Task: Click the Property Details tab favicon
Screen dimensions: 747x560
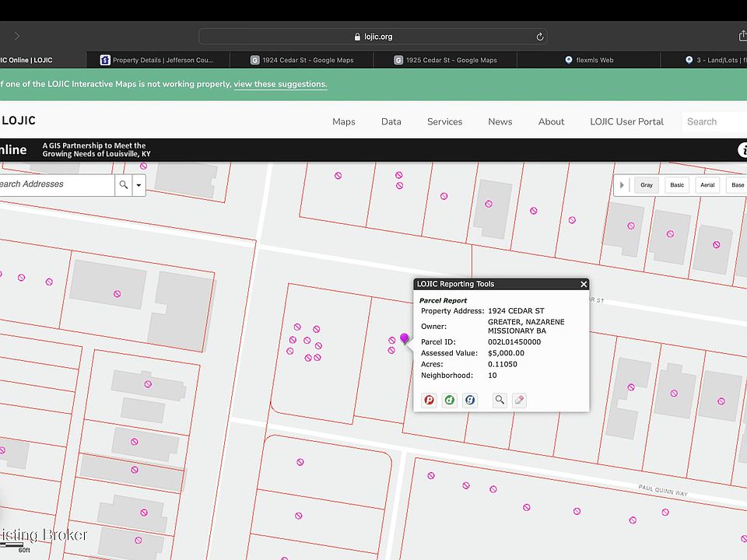Action: click(x=105, y=60)
